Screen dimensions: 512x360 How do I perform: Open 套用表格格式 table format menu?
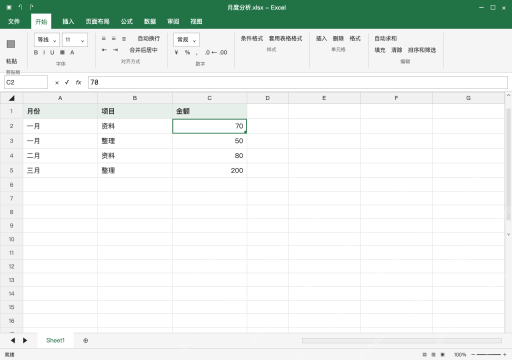point(286,39)
